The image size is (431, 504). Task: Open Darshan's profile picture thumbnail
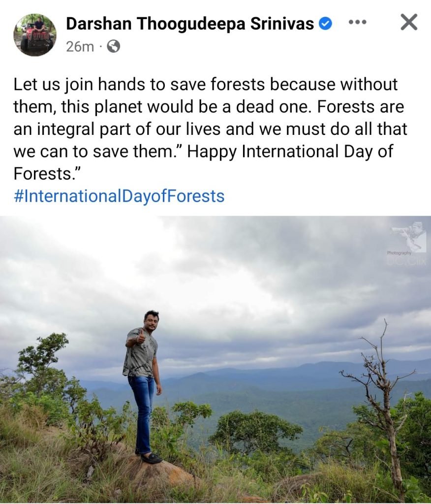(35, 35)
